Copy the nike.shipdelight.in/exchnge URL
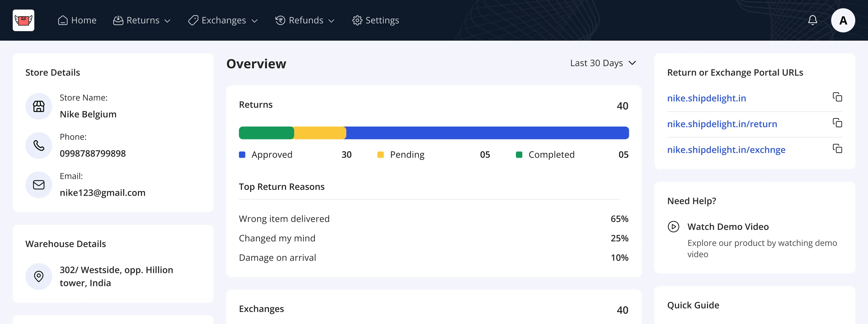 pos(837,149)
